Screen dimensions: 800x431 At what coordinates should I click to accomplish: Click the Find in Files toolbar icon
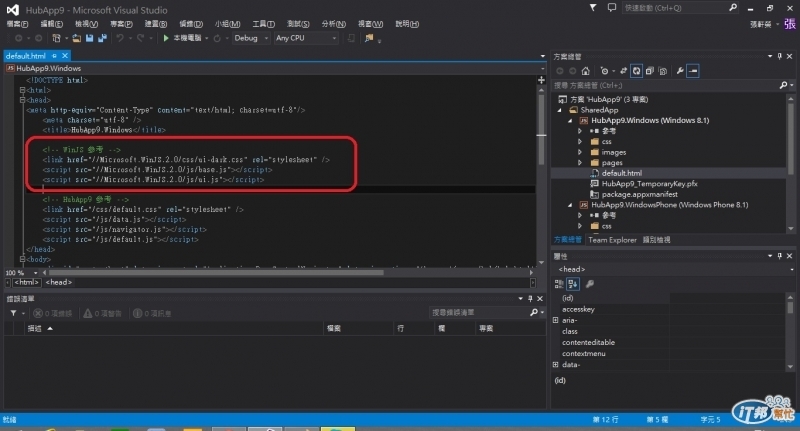pos(369,38)
